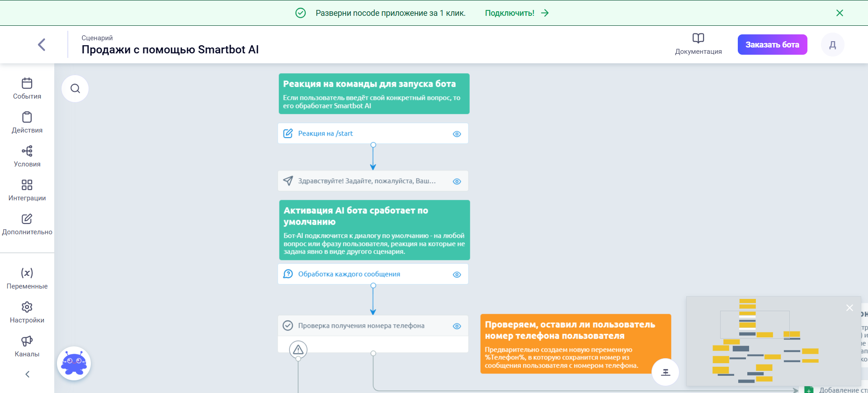Open the Интеграции sidebar panel
Image resolution: width=868 pixels, height=393 pixels.
(x=27, y=190)
